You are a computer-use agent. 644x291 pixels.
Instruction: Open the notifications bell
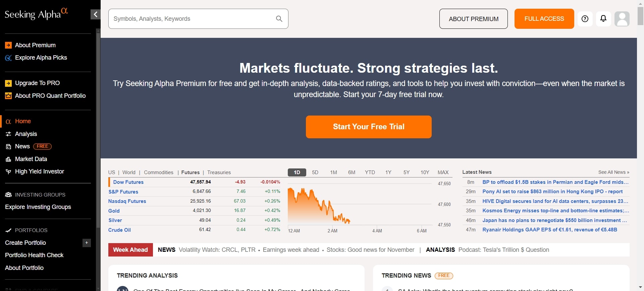(603, 19)
